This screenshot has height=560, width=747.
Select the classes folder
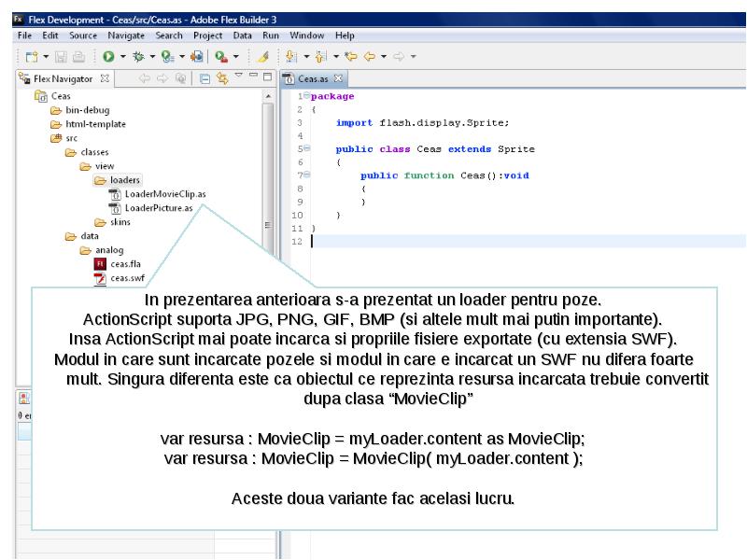coord(95,152)
